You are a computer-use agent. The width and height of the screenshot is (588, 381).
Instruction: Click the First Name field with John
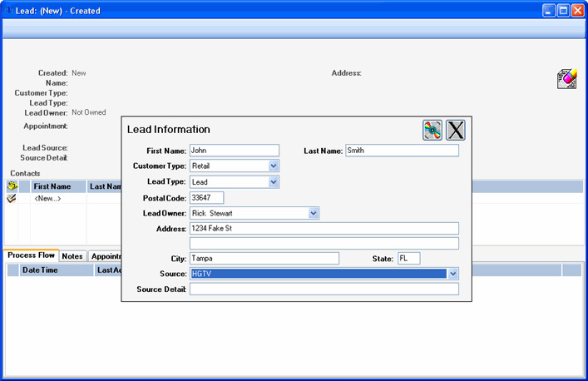click(x=235, y=151)
